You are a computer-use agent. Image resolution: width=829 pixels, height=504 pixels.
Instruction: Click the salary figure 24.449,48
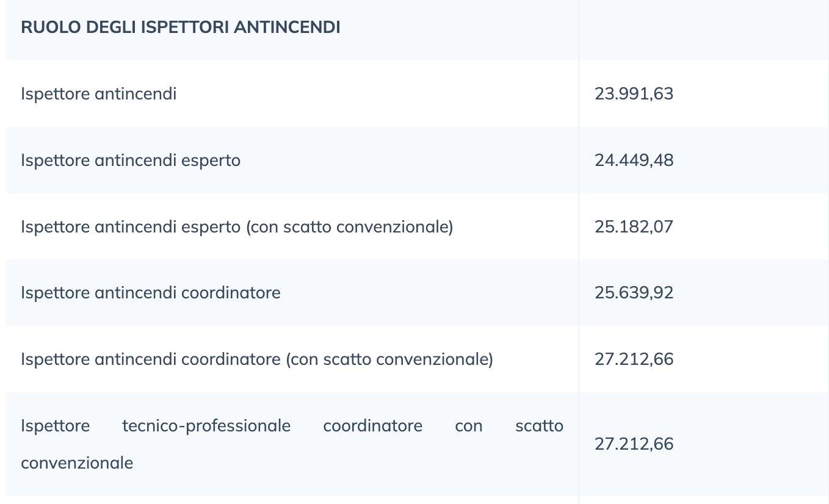click(634, 160)
